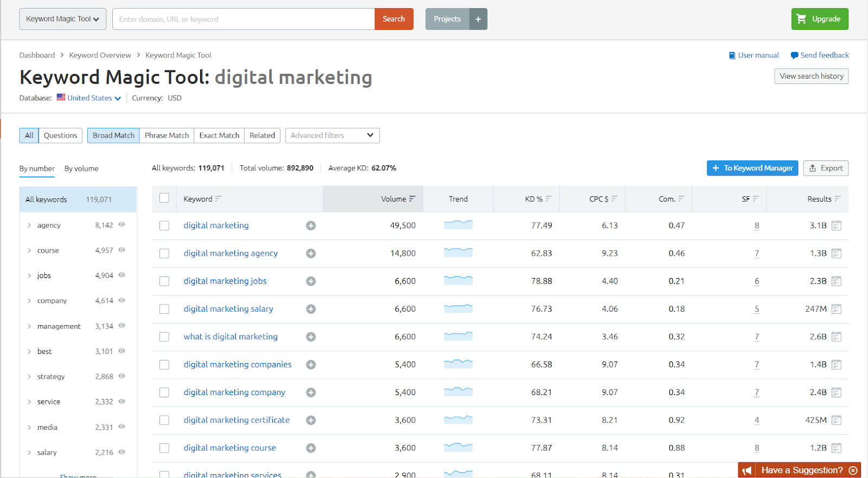Check the 'digital marketing' row checkbox
The image size is (868, 478).
click(164, 225)
